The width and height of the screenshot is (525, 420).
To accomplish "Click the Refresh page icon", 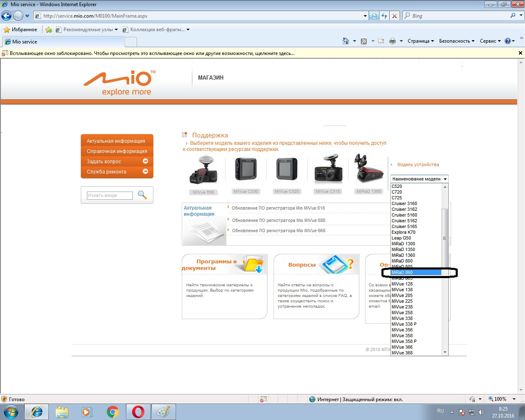I will (384, 16).
